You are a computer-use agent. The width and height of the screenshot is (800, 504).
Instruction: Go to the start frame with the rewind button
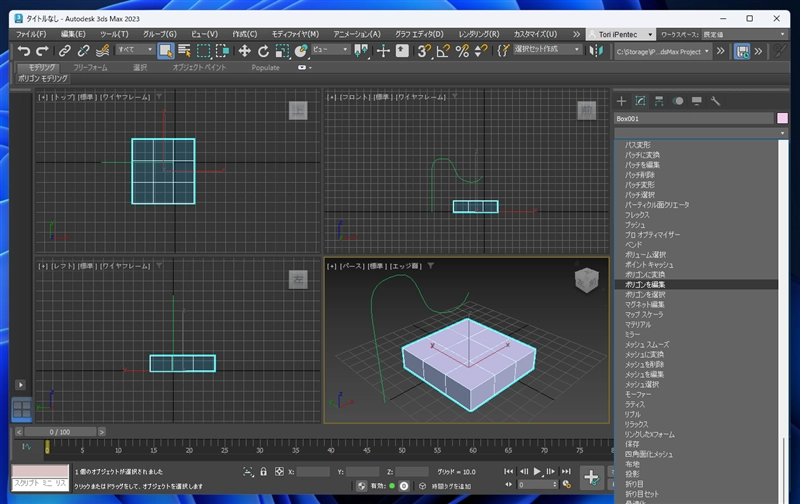[x=509, y=471]
